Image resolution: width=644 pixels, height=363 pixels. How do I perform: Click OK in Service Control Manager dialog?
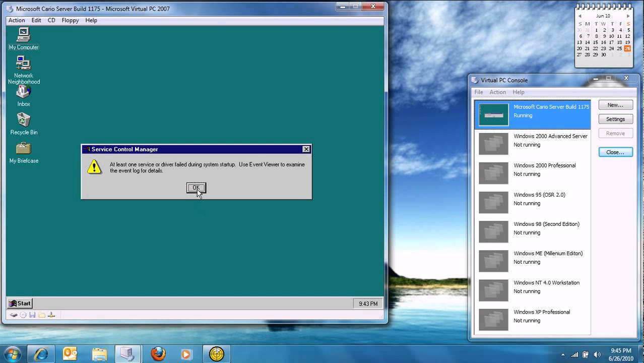click(x=196, y=188)
